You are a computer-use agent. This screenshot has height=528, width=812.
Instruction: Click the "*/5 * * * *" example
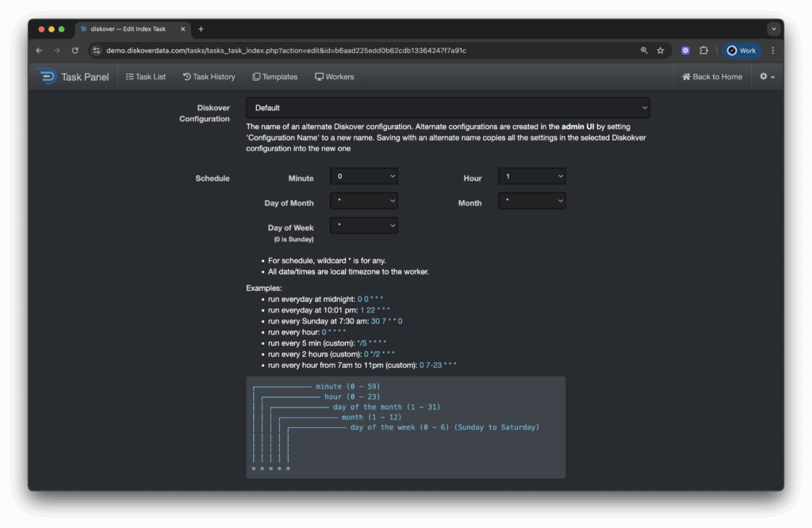372,343
